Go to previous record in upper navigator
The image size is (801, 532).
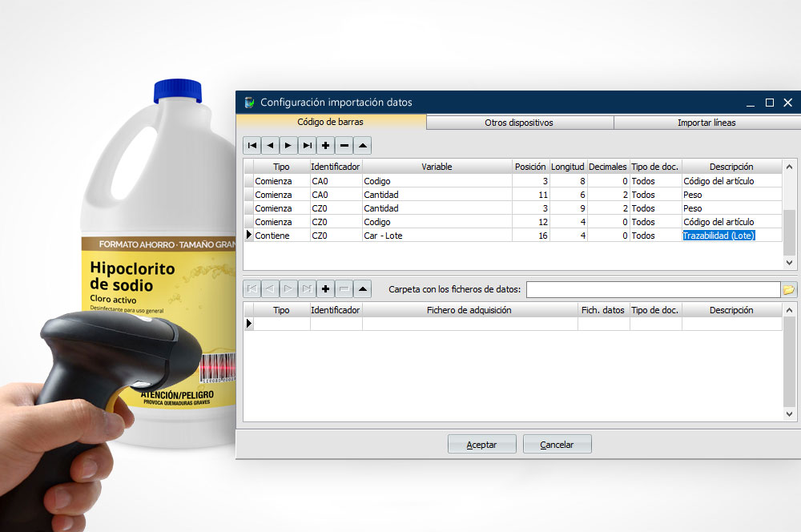271,146
